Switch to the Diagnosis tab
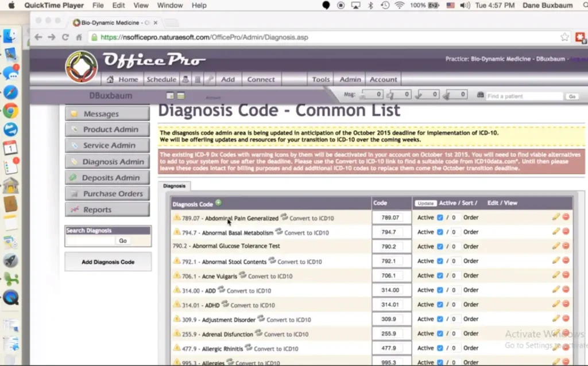 175,186
